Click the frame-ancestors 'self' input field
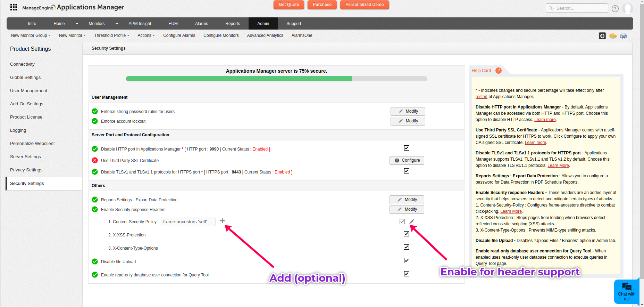 coord(188,222)
